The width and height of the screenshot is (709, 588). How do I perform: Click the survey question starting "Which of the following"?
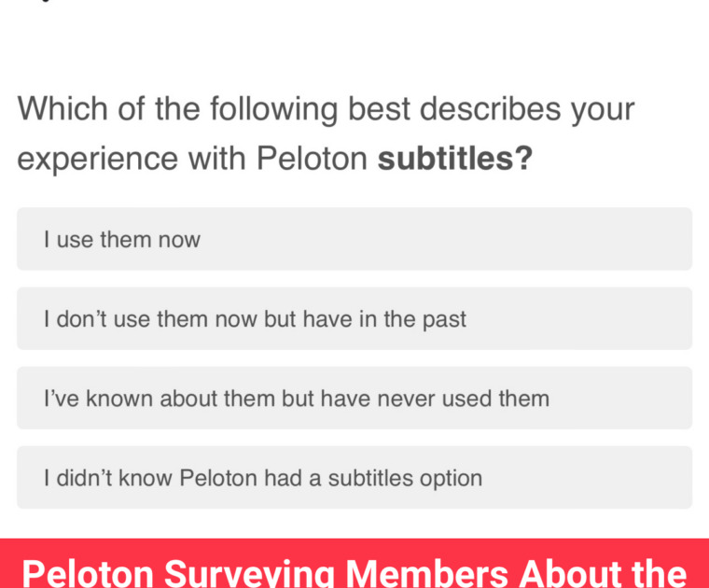(326, 133)
